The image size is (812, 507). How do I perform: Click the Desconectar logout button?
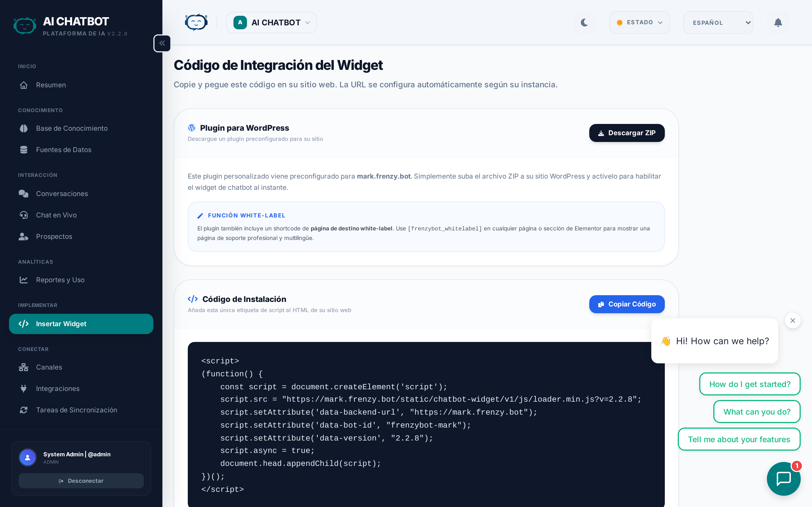[x=81, y=481]
